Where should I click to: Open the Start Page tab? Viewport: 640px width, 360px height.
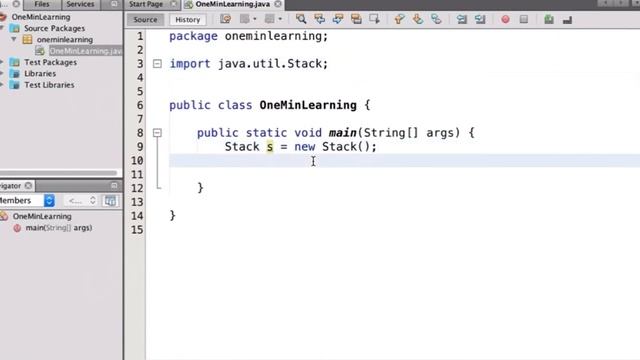pos(146,4)
